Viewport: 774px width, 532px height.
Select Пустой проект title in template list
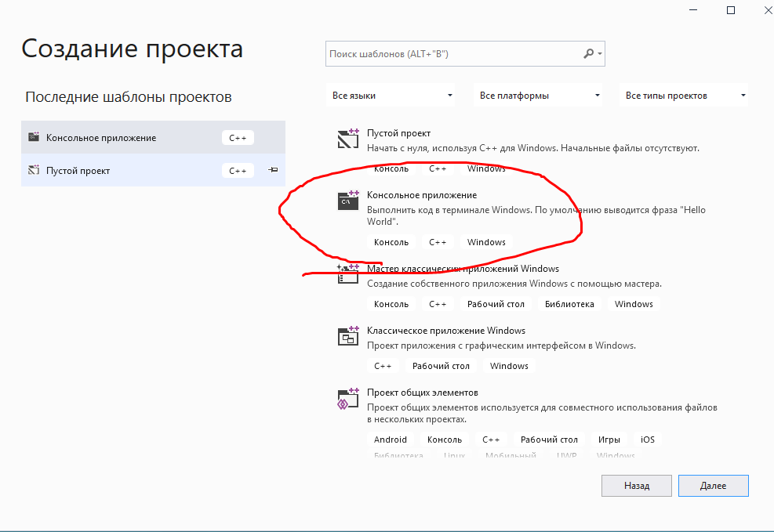point(398,133)
